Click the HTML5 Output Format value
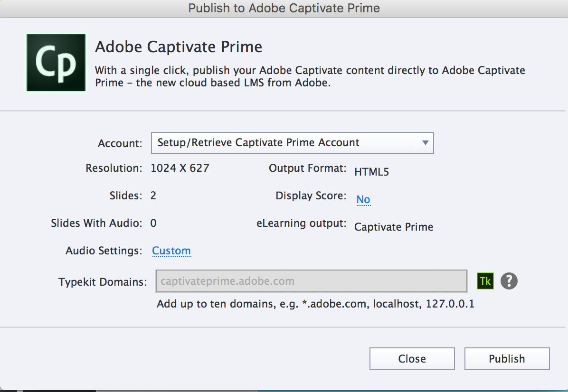This screenshot has width=568, height=392. coord(371,171)
